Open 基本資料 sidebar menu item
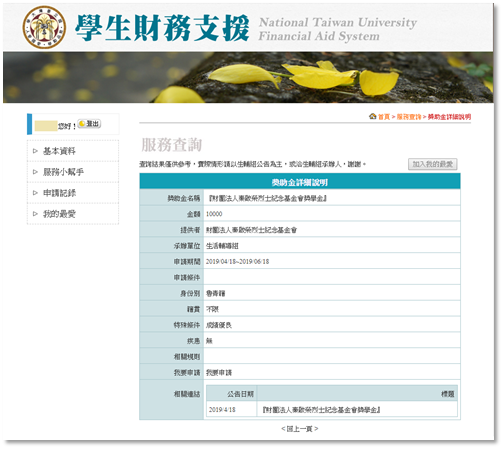Image resolution: width=503 pixels, height=449 pixels. [59, 151]
